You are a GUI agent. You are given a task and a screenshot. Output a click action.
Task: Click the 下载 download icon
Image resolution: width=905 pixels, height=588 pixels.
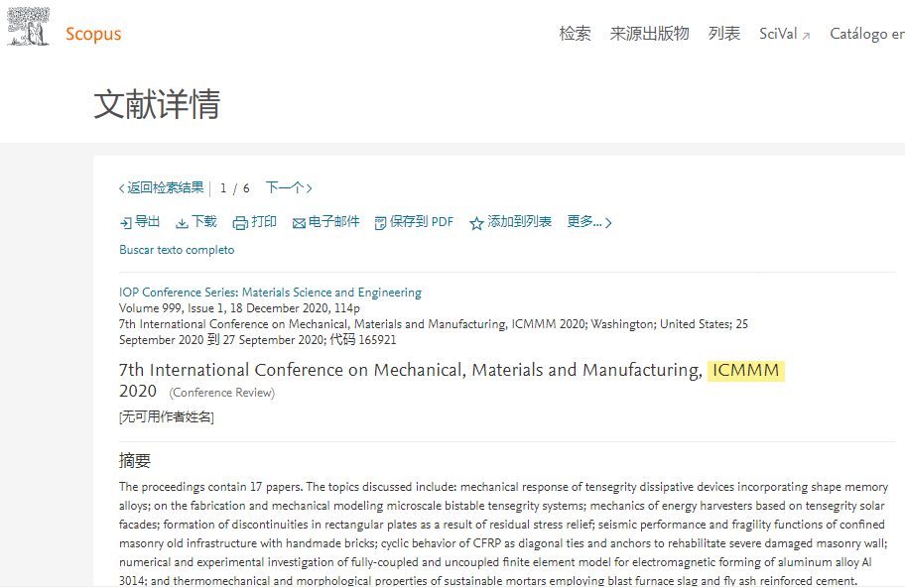tap(182, 223)
